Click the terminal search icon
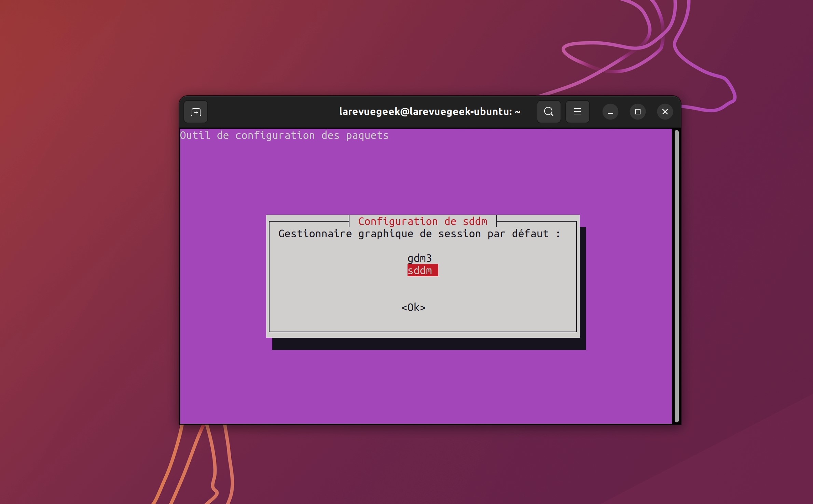The width and height of the screenshot is (813, 504). point(549,112)
